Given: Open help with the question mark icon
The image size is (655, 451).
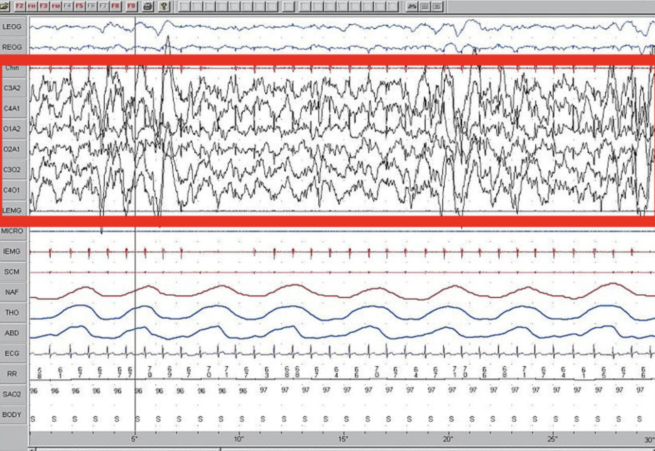Looking at the screenshot, I should [163, 6].
